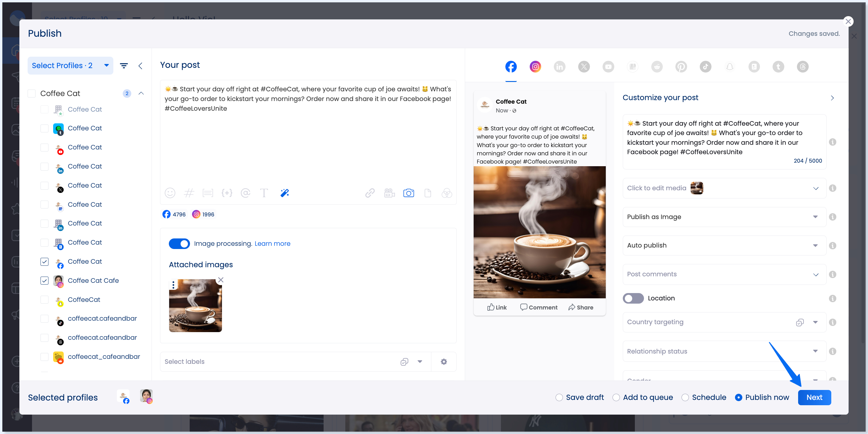Viewport: 868px width, 434px height.
Task: Open the Select labels dropdown arrow
Action: (x=420, y=361)
